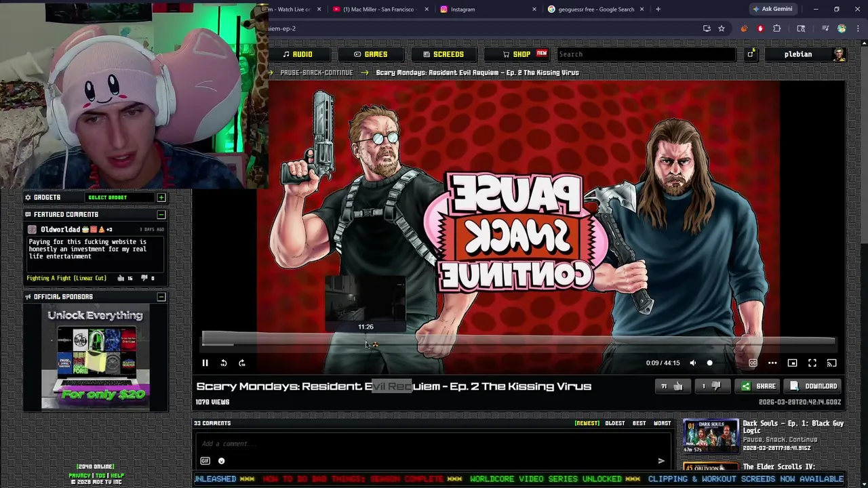Open the media controls icon in toolbar
868x488 pixels.
(825, 28)
